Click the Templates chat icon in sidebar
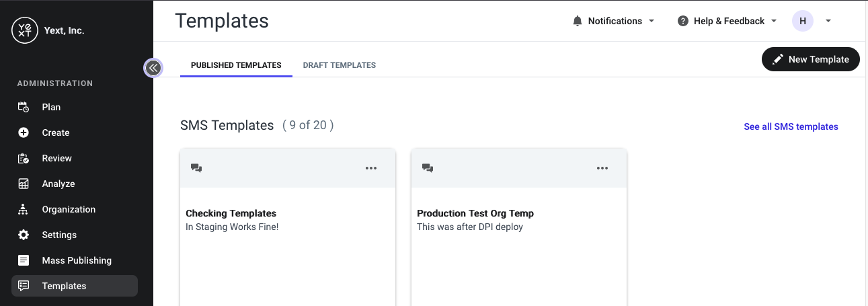 pyautogui.click(x=24, y=286)
